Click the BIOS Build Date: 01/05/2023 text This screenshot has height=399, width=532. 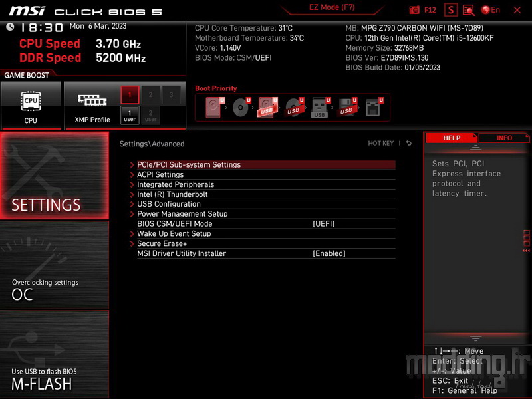(392, 68)
